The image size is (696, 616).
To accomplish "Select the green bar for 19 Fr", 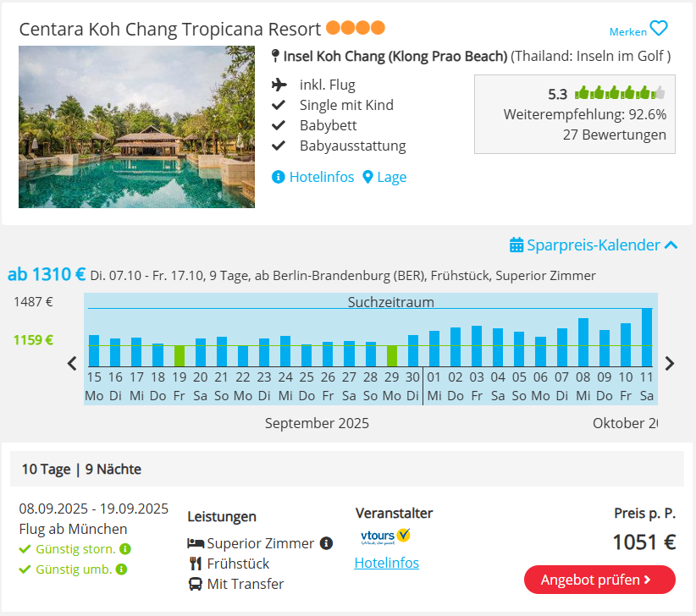I will tap(179, 356).
